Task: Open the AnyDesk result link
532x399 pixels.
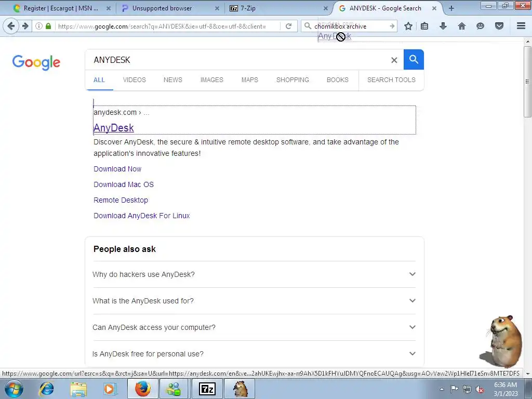Action: tap(114, 128)
